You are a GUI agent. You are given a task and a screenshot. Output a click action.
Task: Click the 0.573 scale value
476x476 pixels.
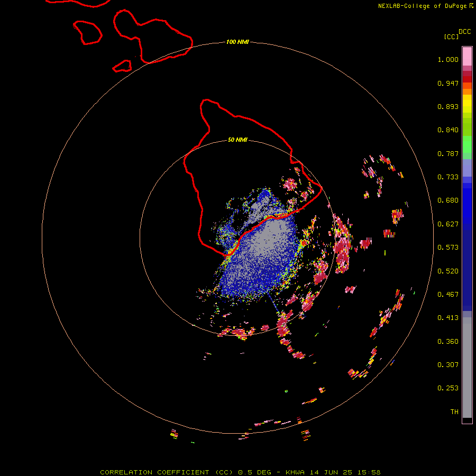(x=448, y=248)
